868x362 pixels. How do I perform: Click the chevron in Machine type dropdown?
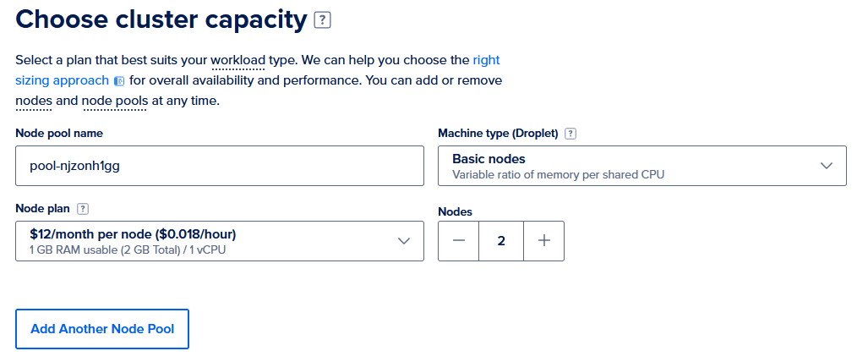click(x=827, y=166)
